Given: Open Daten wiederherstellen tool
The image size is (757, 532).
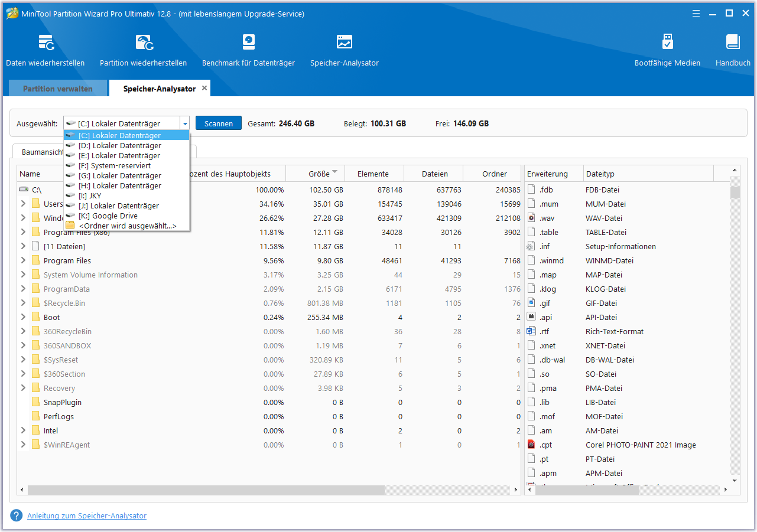Looking at the screenshot, I should (x=46, y=50).
